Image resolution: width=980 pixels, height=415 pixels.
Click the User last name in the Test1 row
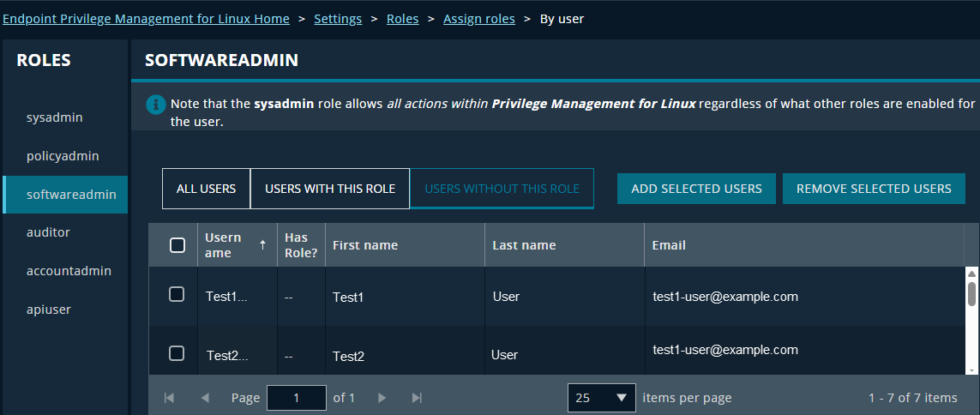pos(506,297)
